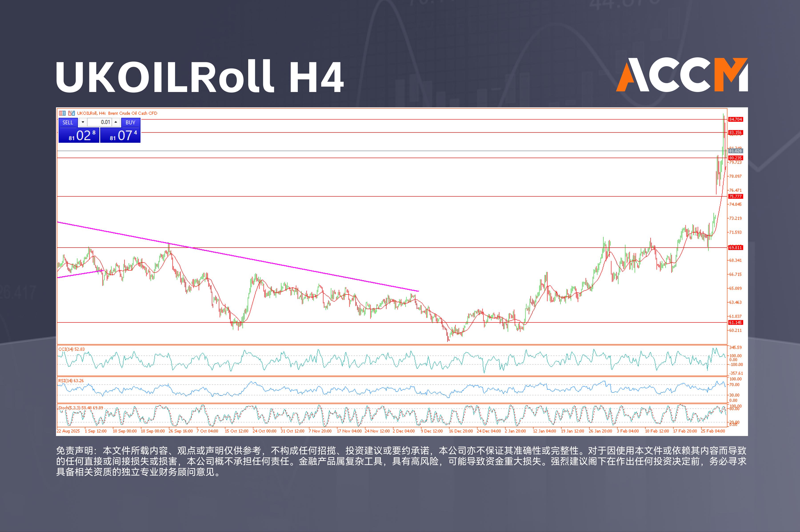Toggle the one-click trading panel icon
This screenshot has width=800, height=532.
tap(71, 113)
